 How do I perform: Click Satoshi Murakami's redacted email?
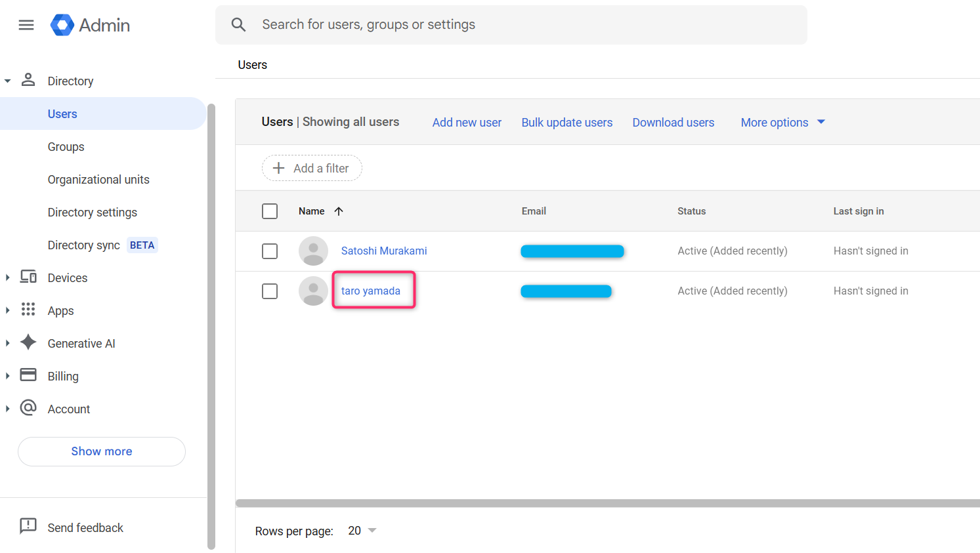pyautogui.click(x=572, y=251)
